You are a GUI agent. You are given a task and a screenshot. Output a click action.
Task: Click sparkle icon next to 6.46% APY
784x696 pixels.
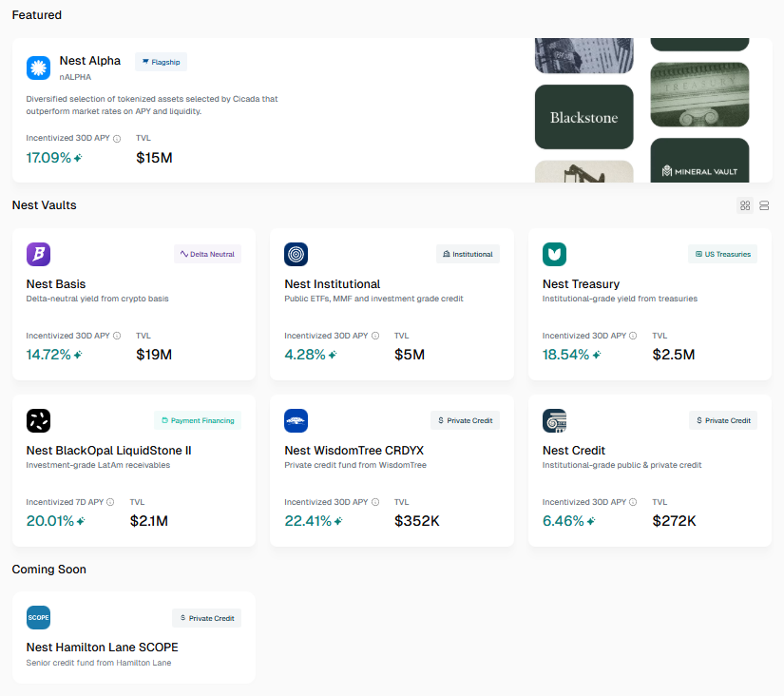pos(591,521)
